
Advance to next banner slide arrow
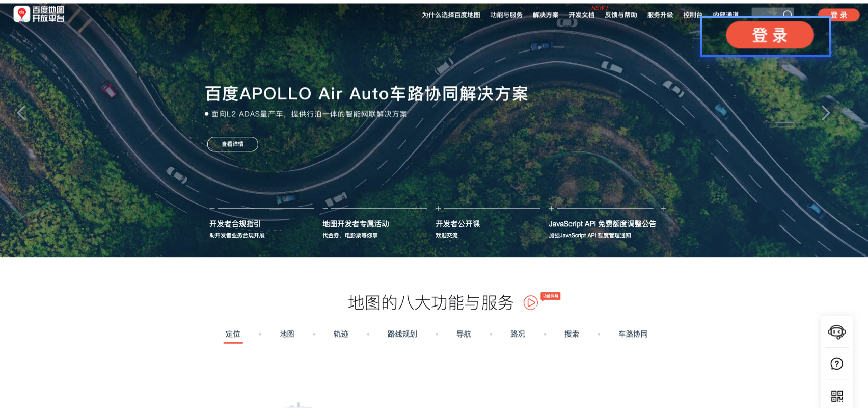click(x=826, y=113)
